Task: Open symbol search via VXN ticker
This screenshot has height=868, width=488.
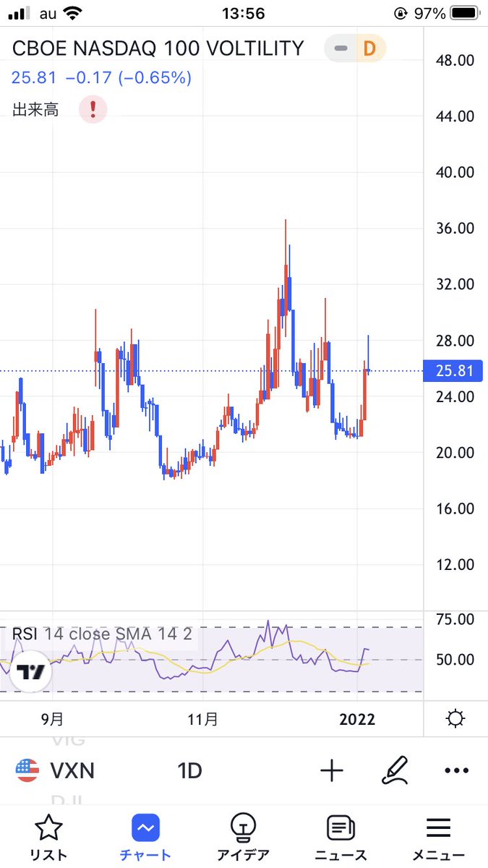Action: click(72, 771)
